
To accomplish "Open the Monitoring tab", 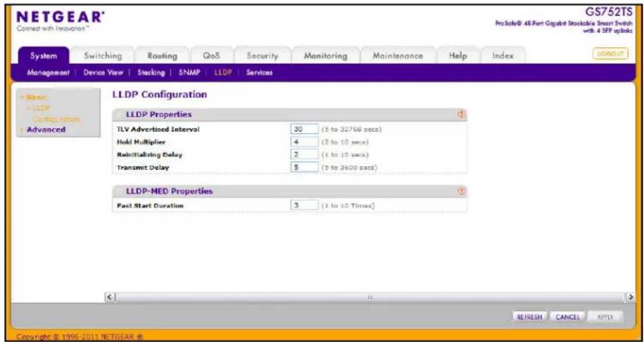I will 325,55.
